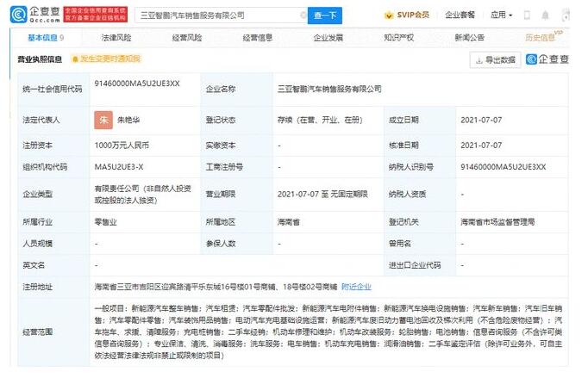
Task: Open the notifications bell icon
Action: pyautogui.click(x=545, y=15)
